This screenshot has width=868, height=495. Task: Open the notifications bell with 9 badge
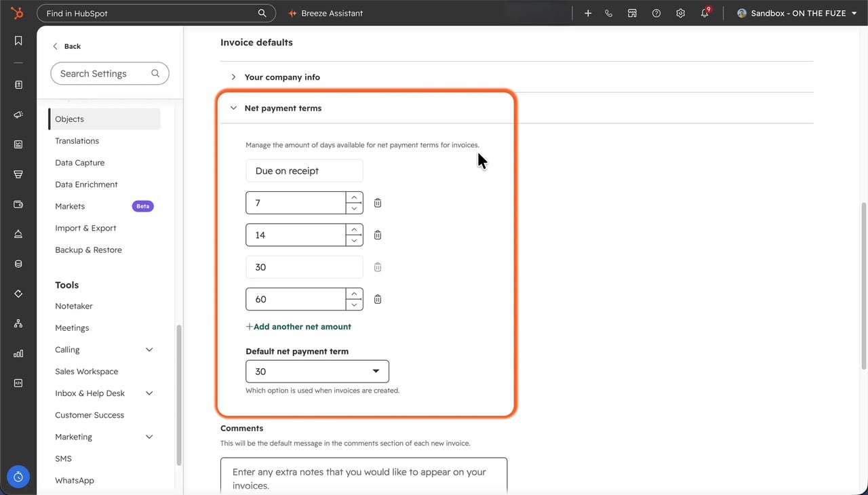pyautogui.click(x=705, y=13)
